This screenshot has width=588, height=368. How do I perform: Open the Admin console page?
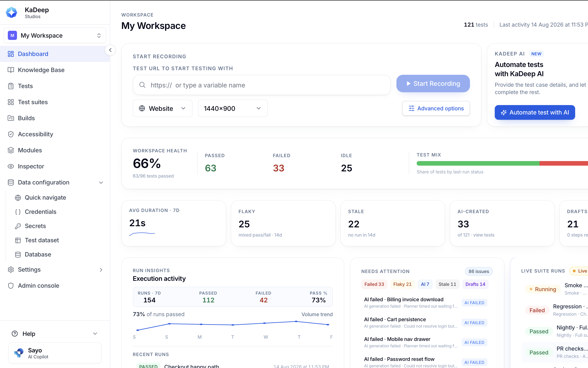click(x=55, y=285)
